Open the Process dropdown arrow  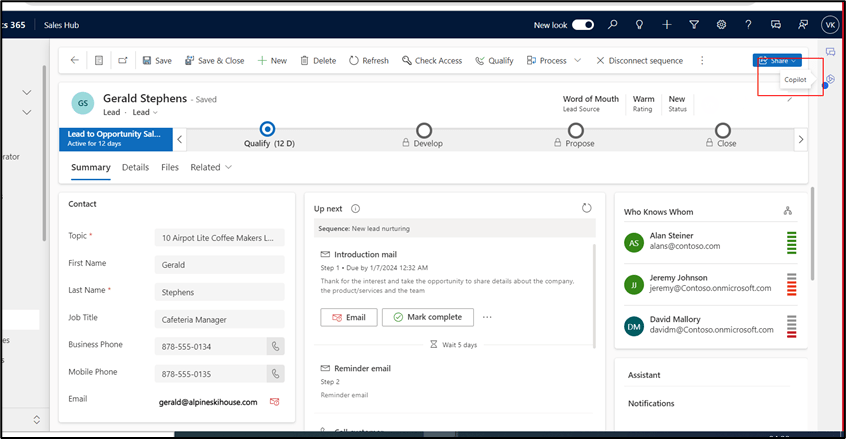(578, 61)
